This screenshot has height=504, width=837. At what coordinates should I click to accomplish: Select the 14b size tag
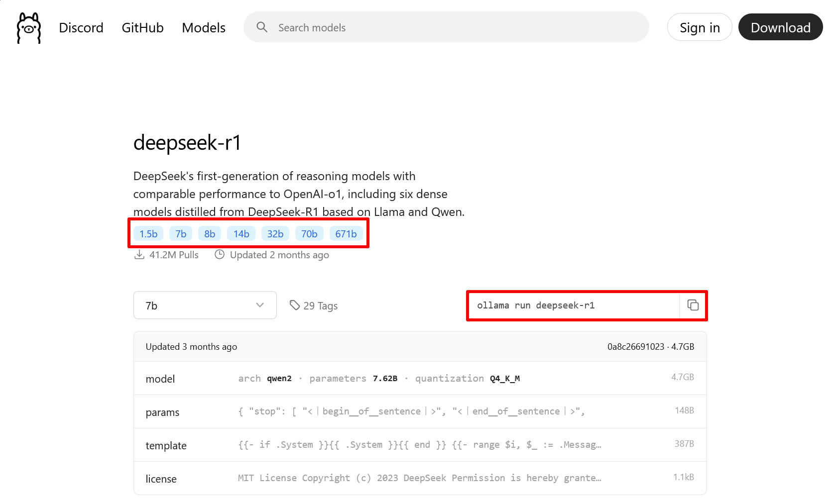(x=241, y=233)
